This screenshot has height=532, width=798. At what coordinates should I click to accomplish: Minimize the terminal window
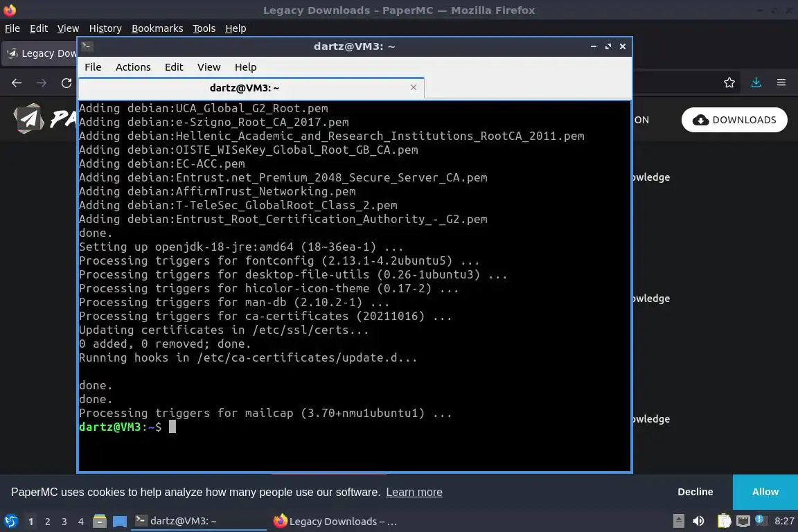tap(594, 46)
